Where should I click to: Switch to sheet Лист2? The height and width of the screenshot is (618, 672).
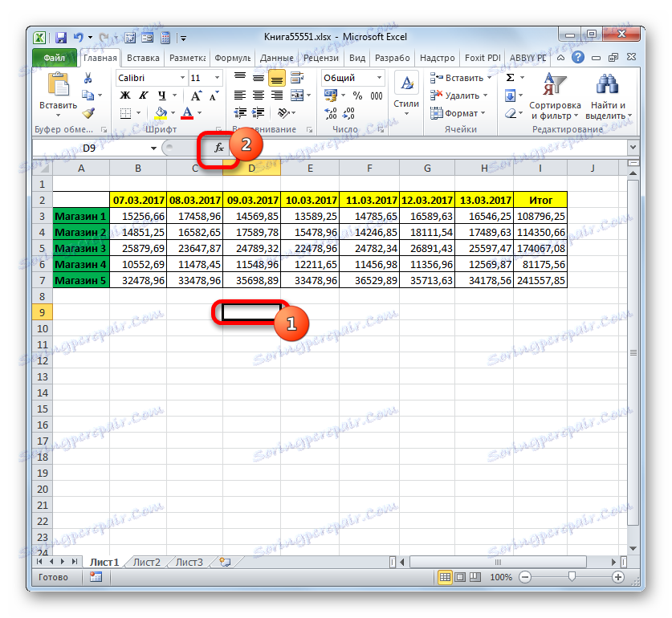[x=147, y=562]
